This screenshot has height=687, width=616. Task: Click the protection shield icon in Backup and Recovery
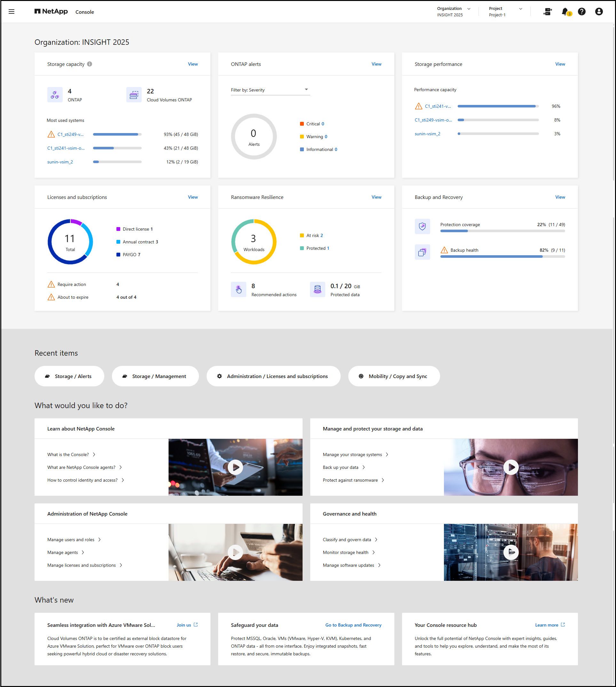(423, 226)
